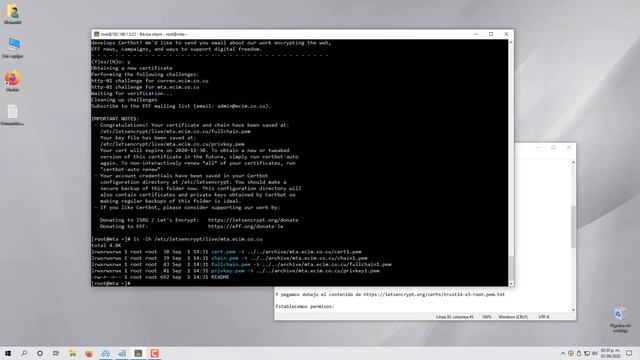Switch to the terminal session taskbar icon
The image size is (640, 360).
(x=138, y=353)
